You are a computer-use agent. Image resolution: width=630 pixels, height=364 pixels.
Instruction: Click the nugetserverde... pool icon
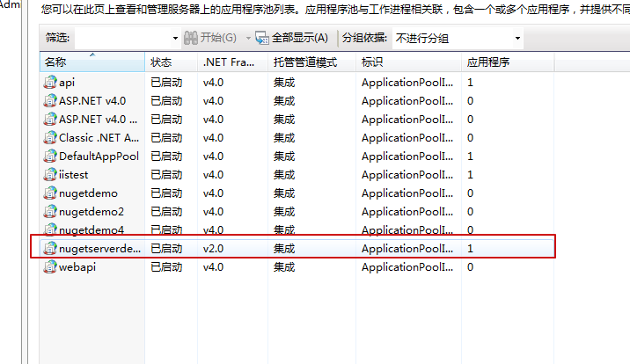click(50, 249)
